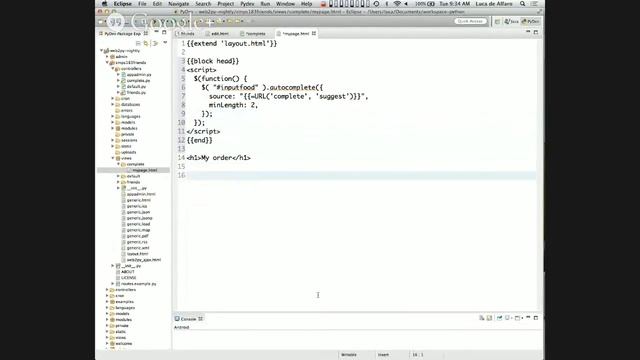The width and height of the screenshot is (640, 360).
Task: Collapse the web2py-nightly project node
Action: (102, 51)
